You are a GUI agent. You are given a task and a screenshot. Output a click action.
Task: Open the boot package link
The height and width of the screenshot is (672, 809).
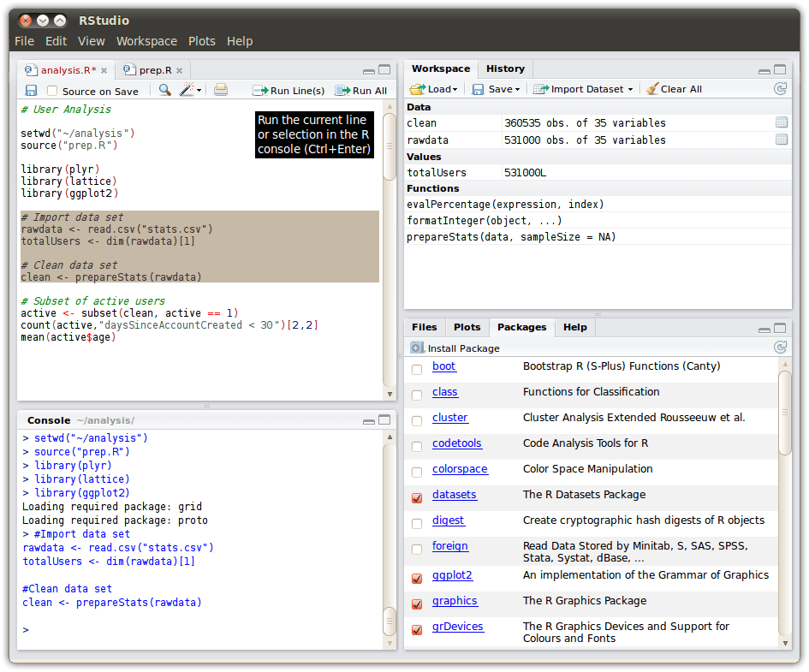[x=443, y=366]
